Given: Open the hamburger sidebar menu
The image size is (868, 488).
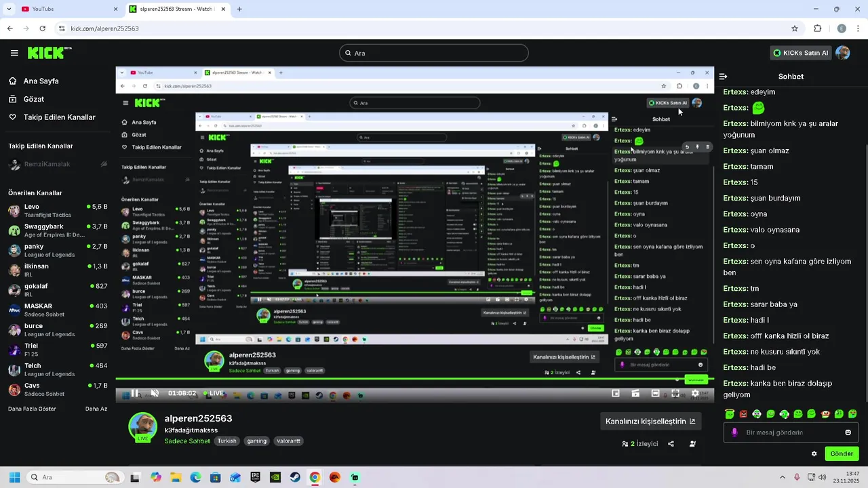Looking at the screenshot, I should 14,53.
